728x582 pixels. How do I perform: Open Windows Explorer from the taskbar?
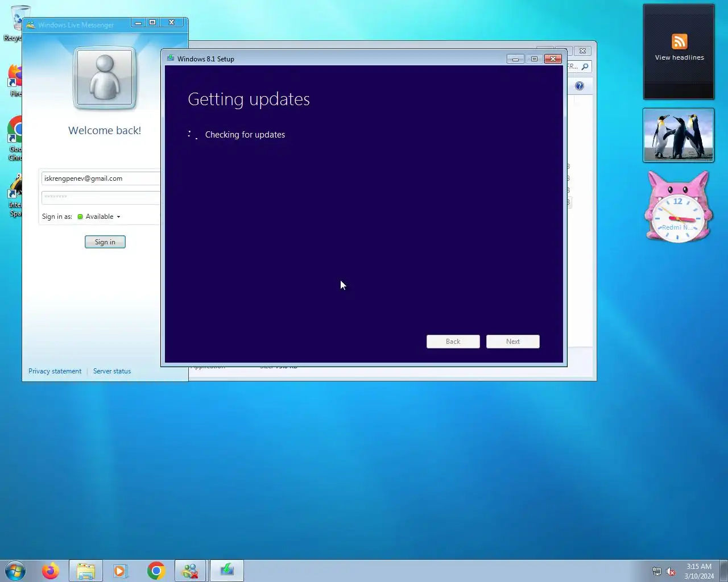86,571
